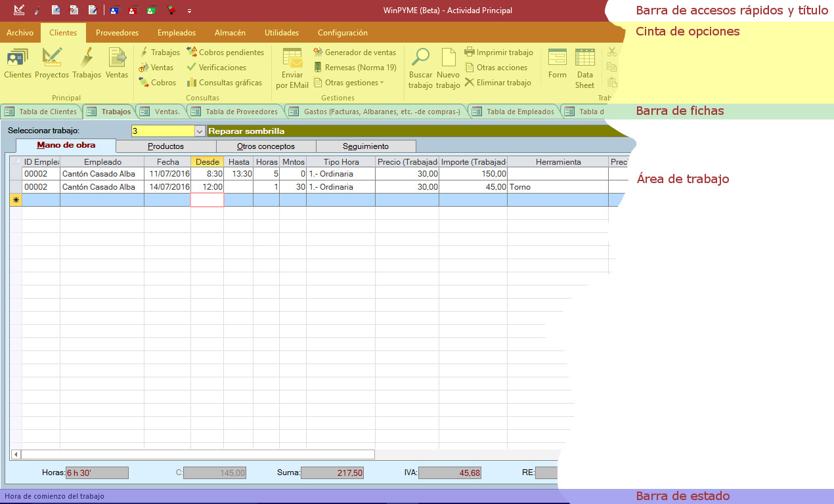
Task: Click Eliminar trabajo button
Action: [498, 83]
